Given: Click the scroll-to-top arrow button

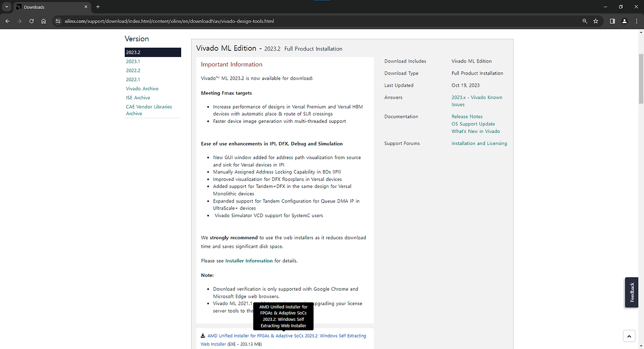Looking at the screenshot, I should point(629,336).
